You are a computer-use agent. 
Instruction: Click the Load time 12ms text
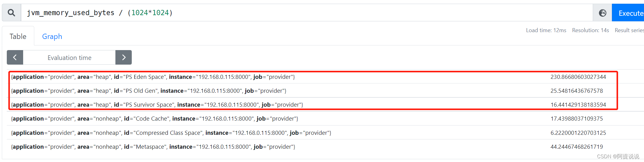click(x=546, y=30)
